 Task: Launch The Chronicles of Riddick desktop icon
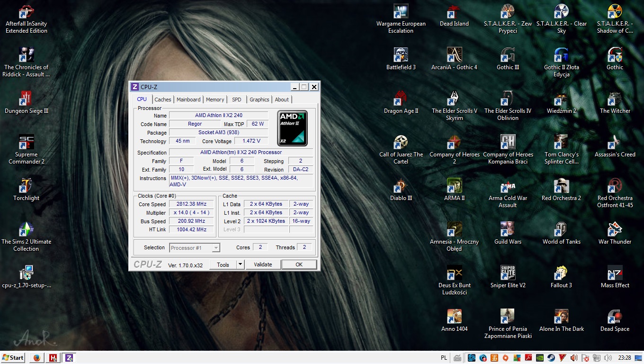click(26, 62)
